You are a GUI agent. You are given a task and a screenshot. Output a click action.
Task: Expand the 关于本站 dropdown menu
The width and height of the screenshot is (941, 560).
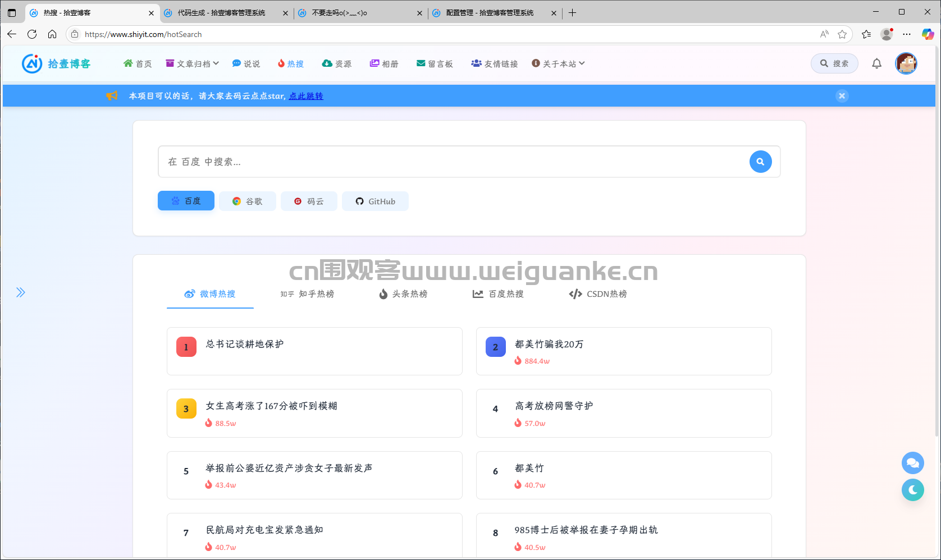[x=559, y=64]
